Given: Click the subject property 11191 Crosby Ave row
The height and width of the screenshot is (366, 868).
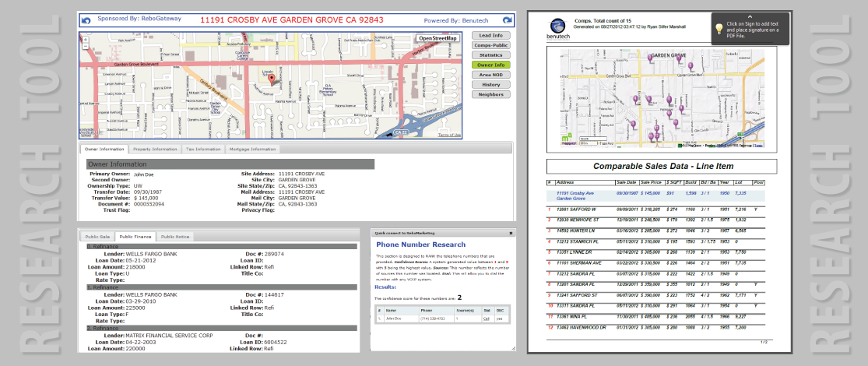Looking at the screenshot, I should click(x=657, y=196).
